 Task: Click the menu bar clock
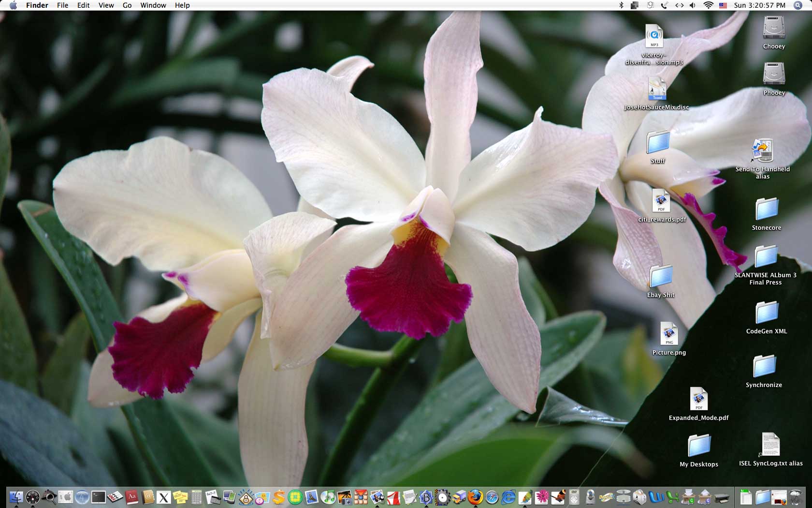(759, 5)
